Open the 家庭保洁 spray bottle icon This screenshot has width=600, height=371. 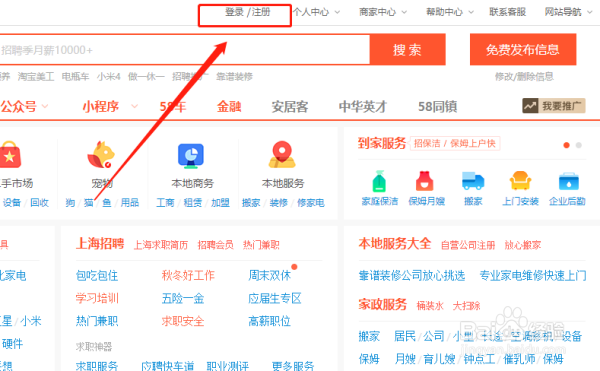[379, 181]
